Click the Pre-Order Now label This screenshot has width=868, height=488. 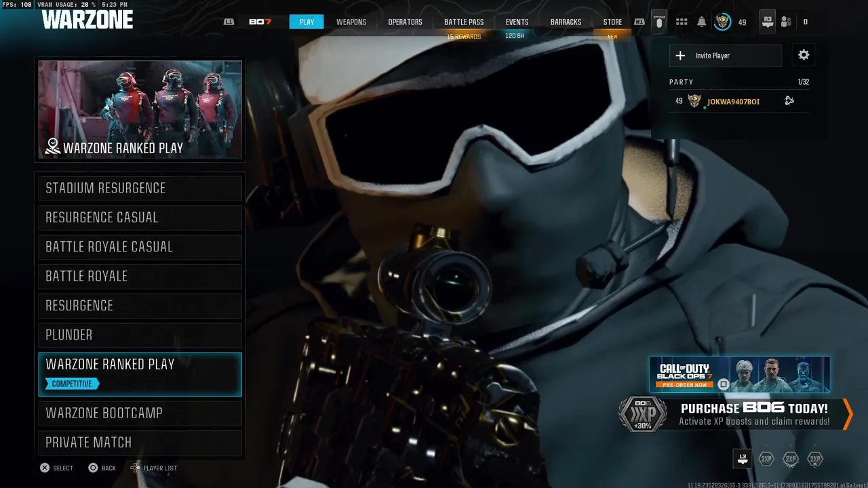point(684,384)
